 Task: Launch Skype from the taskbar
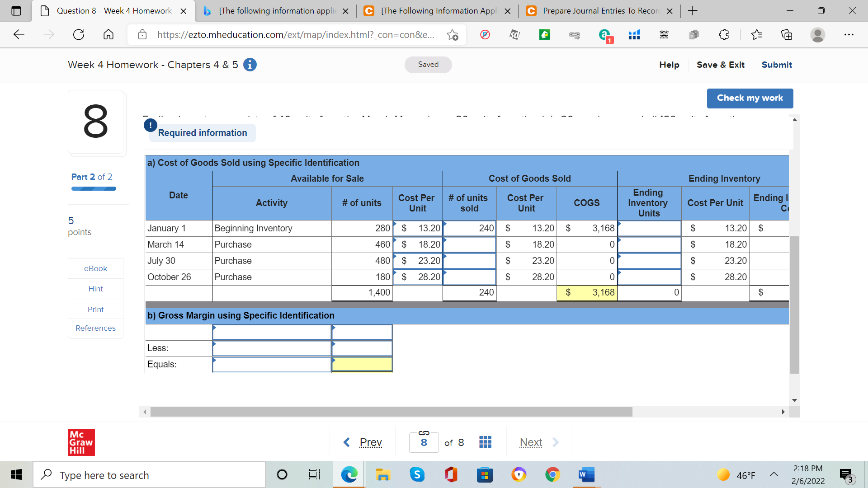tap(417, 474)
